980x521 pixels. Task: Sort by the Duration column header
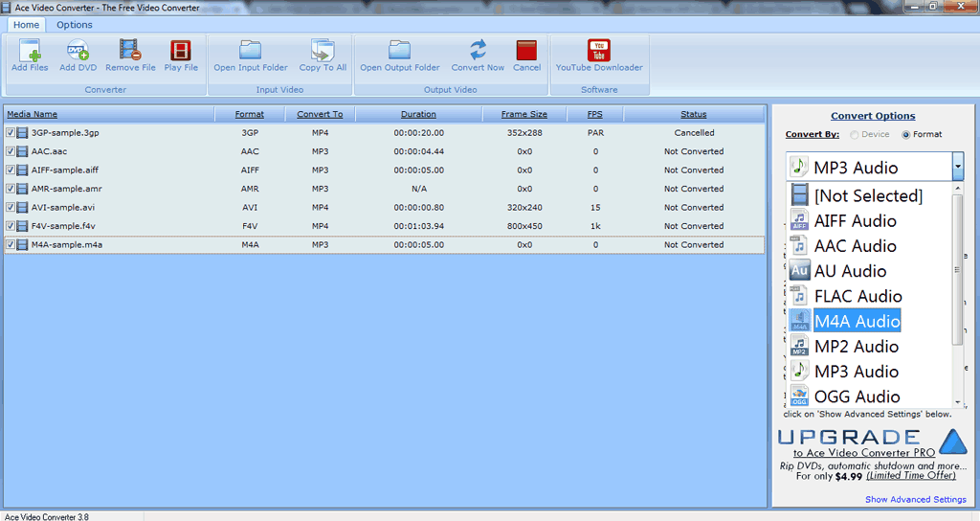pos(419,114)
